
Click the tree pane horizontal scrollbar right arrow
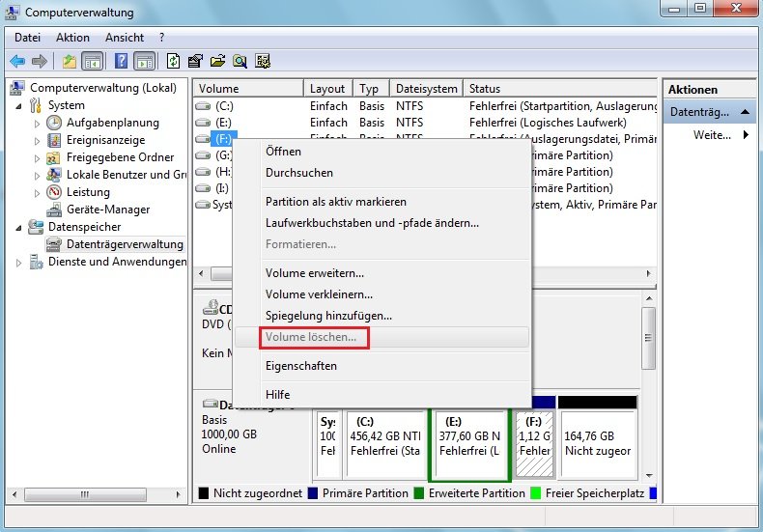(178, 495)
